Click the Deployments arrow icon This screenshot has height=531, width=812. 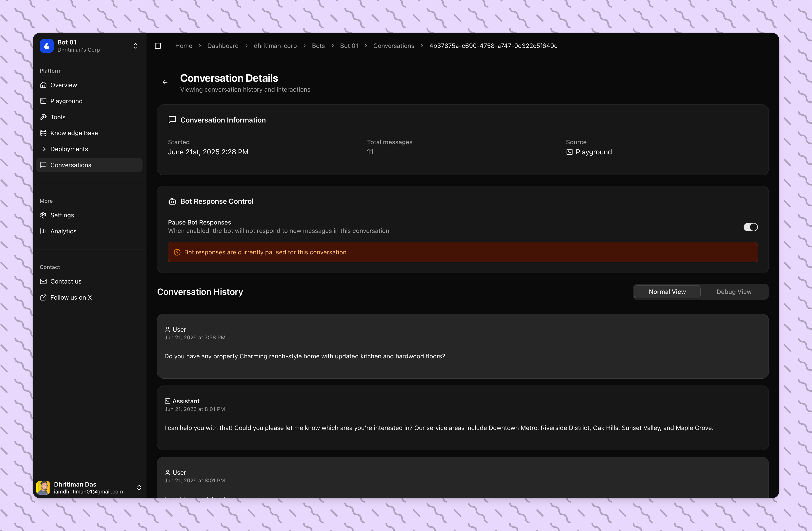(x=43, y=149)
